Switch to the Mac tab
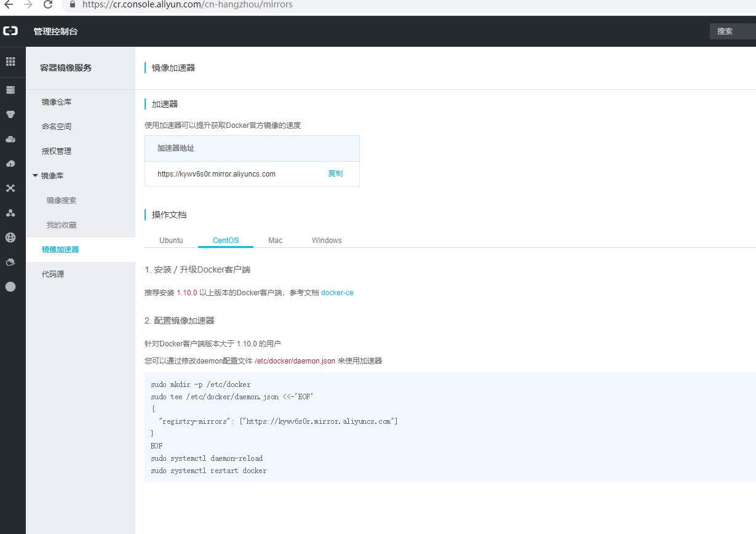 [276, 241]
